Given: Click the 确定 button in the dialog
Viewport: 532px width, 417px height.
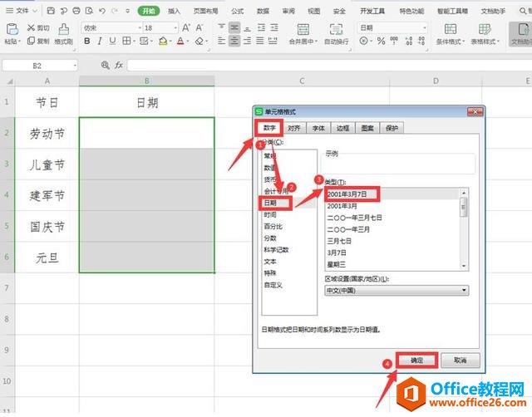Looking at the screenshot, I should pos(417,360).
